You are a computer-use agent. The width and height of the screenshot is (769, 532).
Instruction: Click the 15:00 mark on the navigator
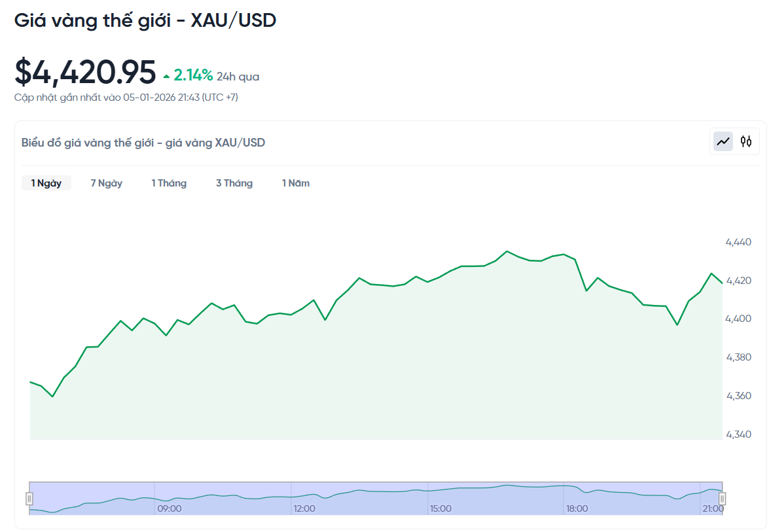(x=440, y=508)
